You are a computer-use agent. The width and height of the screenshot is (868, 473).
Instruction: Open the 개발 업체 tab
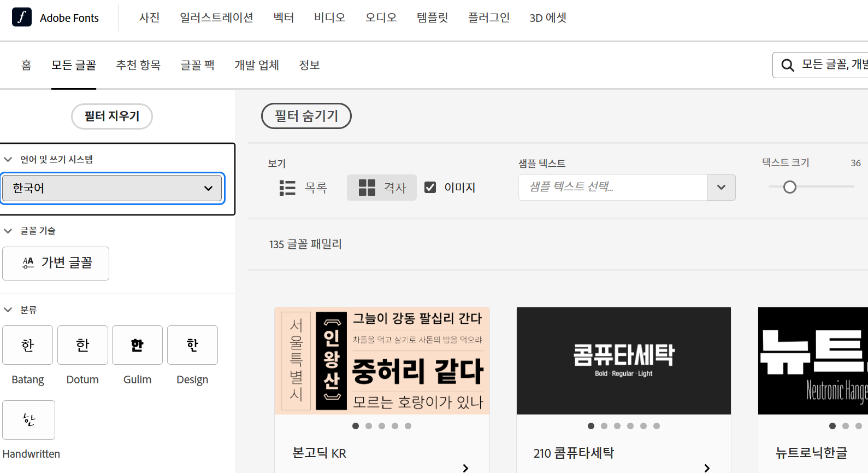[x=257, y=65]
